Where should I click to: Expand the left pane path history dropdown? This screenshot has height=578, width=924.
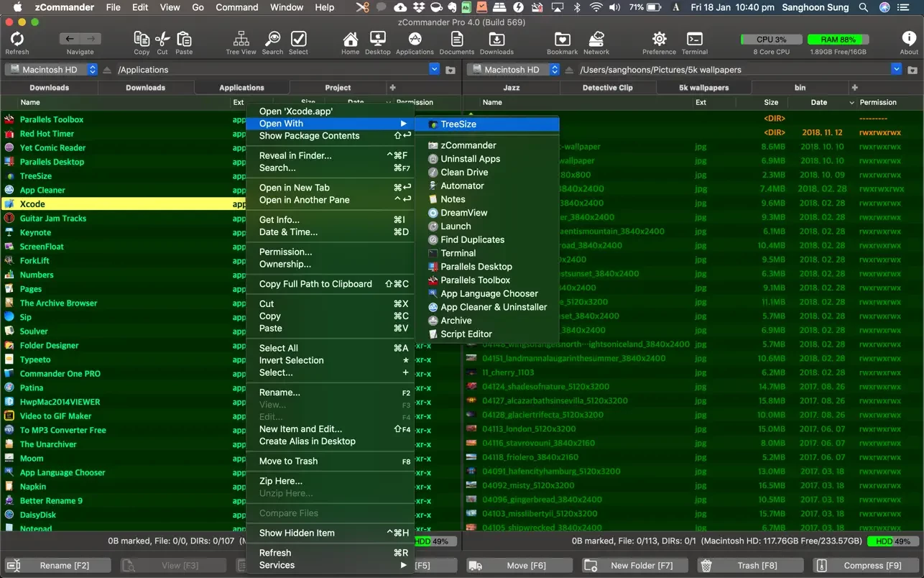(434, 69)
